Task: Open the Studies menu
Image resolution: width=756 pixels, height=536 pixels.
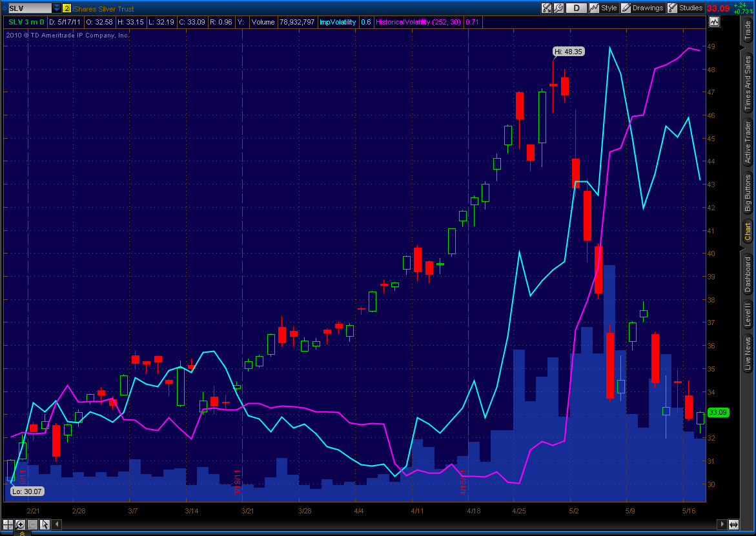Action: 686,8
